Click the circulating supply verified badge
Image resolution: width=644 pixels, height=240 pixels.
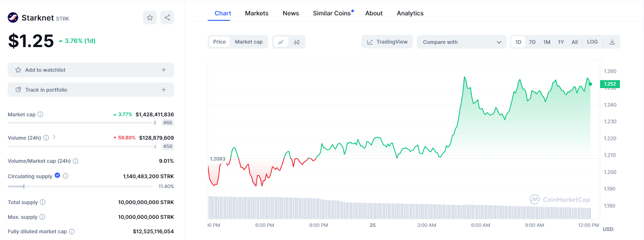[x=57, y=175]
